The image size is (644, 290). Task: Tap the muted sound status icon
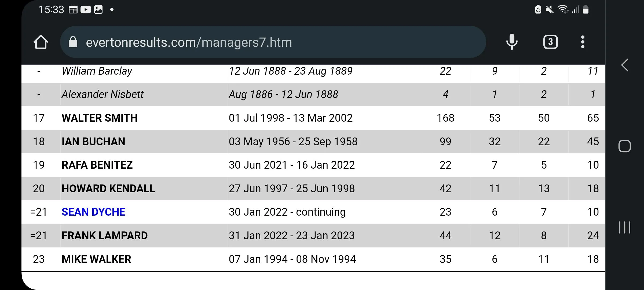[549, 10]
